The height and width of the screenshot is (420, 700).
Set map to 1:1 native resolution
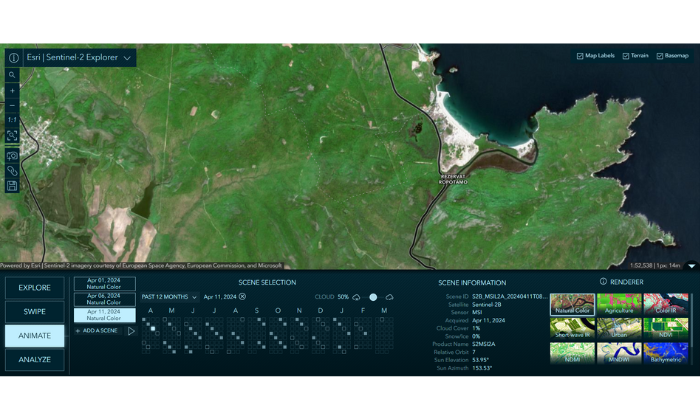click(x=12, y=120)
